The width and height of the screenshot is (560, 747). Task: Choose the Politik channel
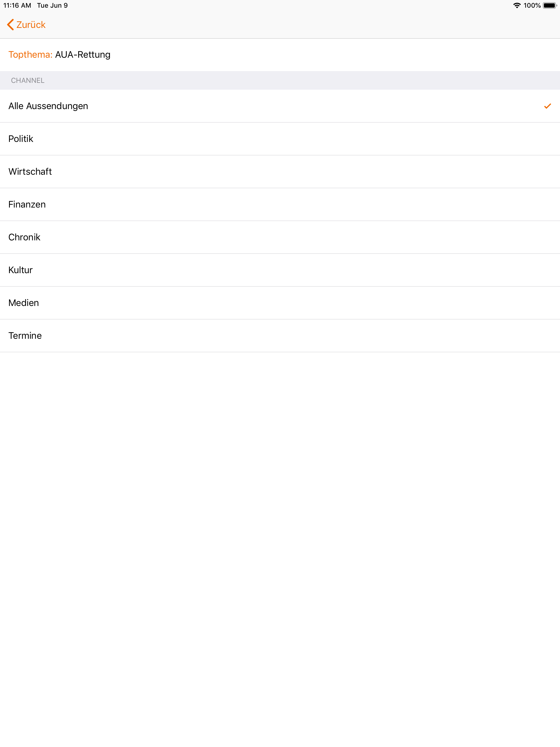[x=280, y=139]
